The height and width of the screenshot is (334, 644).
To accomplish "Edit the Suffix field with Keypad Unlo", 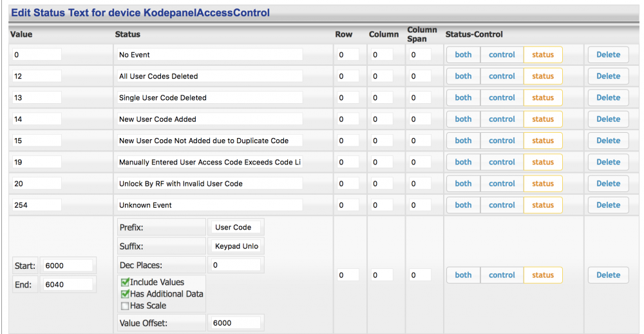I will (x=236, y=246).
